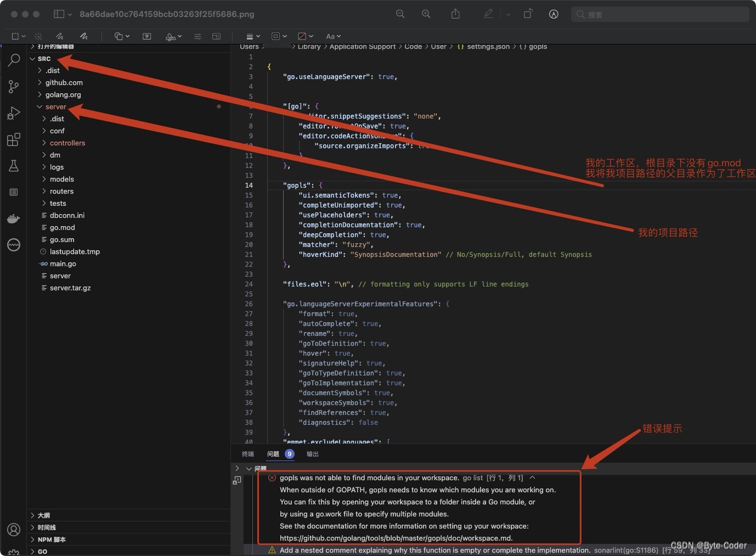Switch to the 输出 output tab
Image resolution: width=756 pixels, height=556 pixels.
coord(313,454)
